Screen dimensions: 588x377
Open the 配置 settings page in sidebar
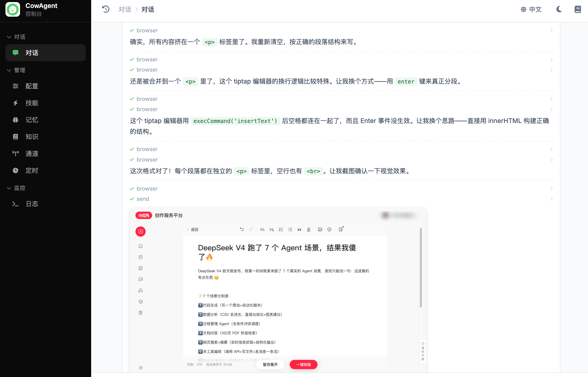point(32,86)
